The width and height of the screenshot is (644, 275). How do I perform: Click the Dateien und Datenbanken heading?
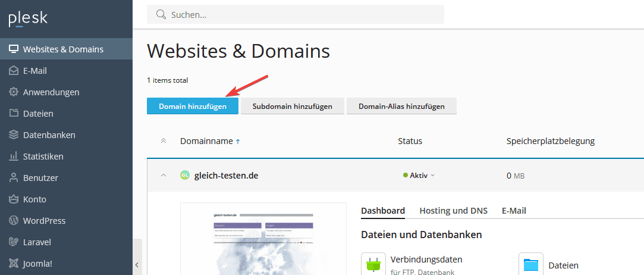tap(422, 235)
